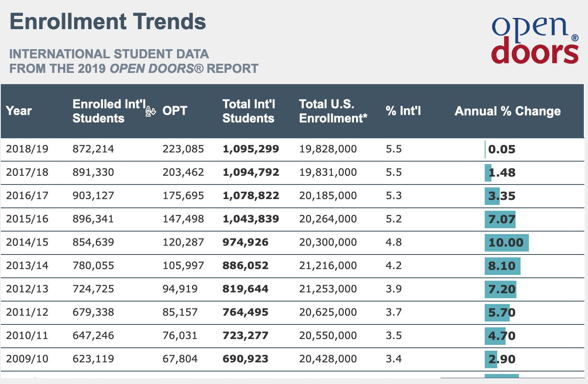This screenshot has width=588, height=384.
Task: Click the 10.00 annual change bar
Action: 506,242
